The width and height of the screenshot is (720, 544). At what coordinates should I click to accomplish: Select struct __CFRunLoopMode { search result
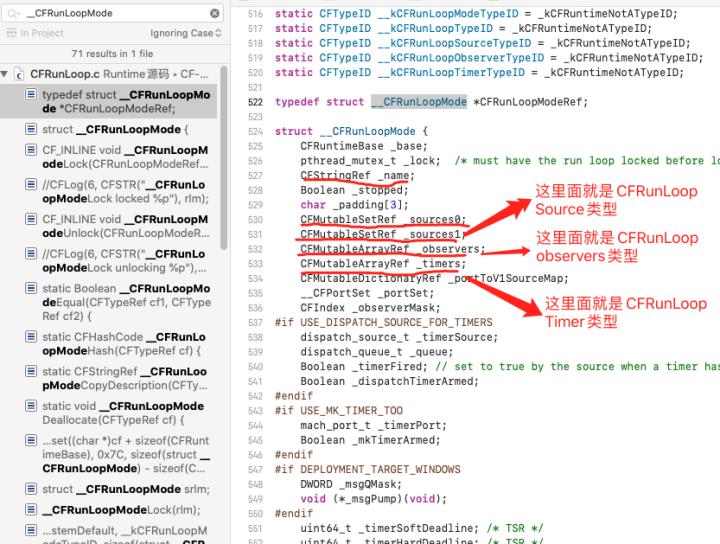point(109,129)
